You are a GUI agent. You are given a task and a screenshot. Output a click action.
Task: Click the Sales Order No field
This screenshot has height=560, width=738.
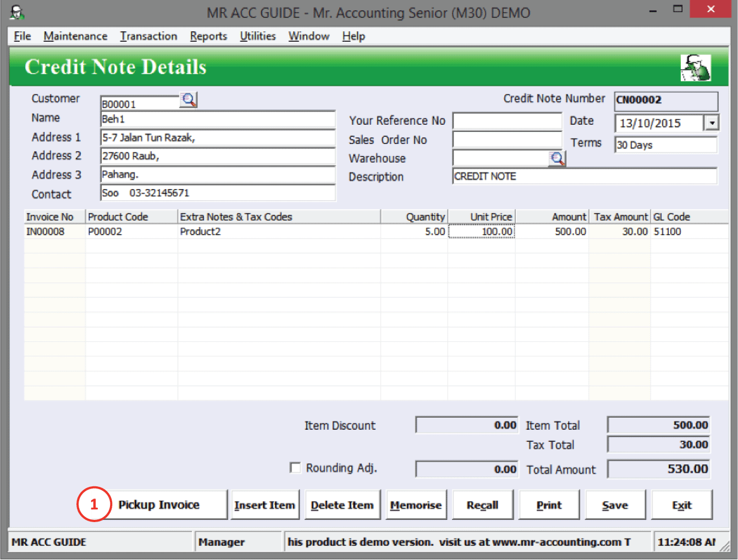click(507, 140)
